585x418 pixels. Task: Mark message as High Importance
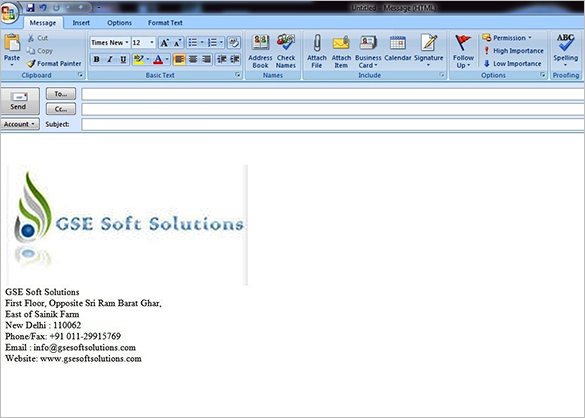tap(514, 51)
